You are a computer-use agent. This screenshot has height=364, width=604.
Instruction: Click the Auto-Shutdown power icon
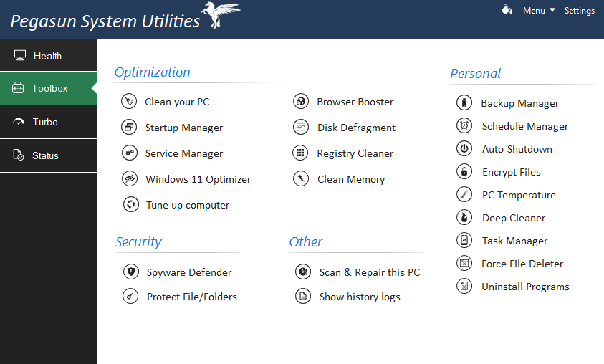coord(464,149)
